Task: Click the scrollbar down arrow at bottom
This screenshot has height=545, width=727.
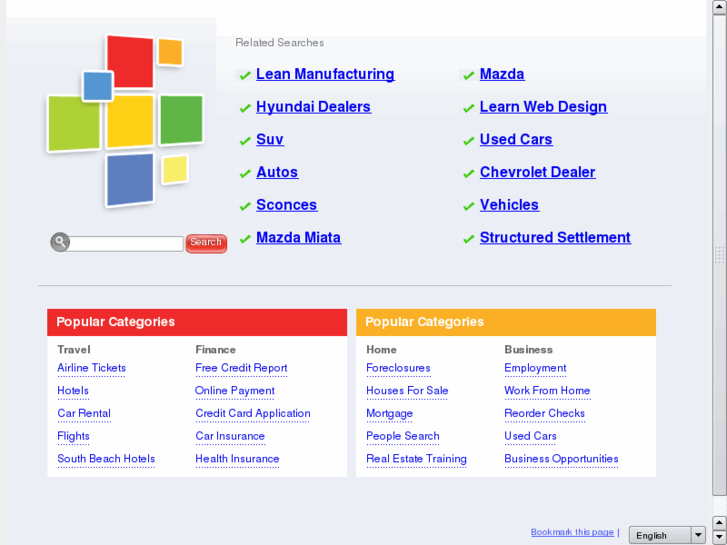Action: tap(719, 537)
